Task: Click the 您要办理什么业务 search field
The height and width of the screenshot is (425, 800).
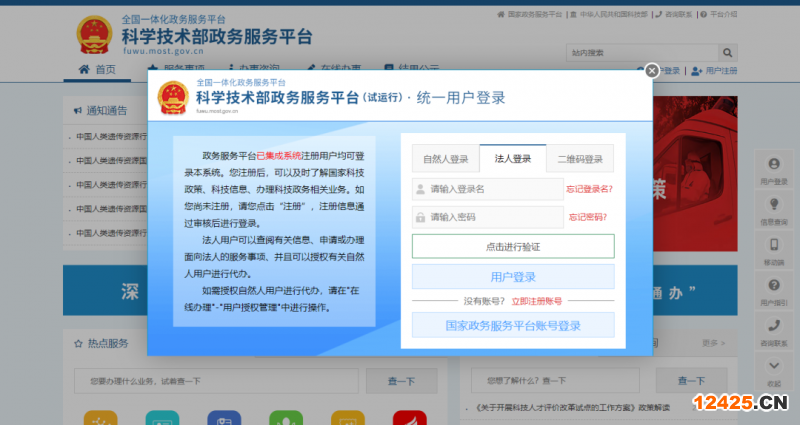Action: click(216, 381)
